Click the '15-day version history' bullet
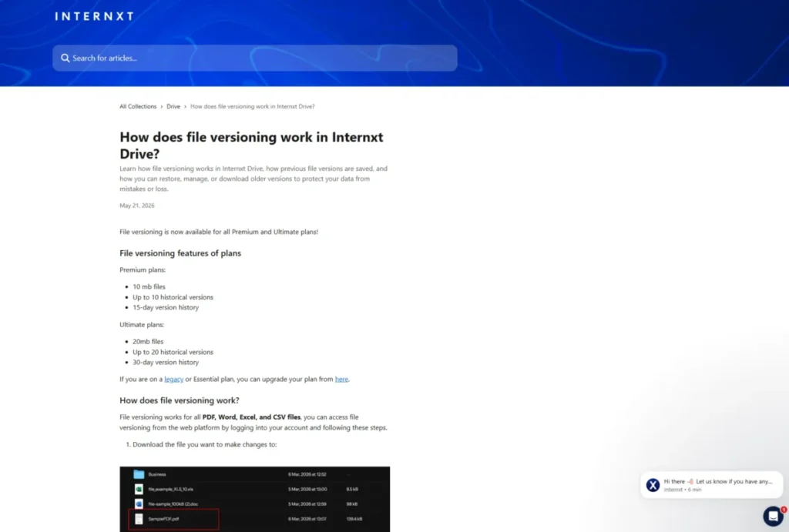 click(x=166, y=307)
